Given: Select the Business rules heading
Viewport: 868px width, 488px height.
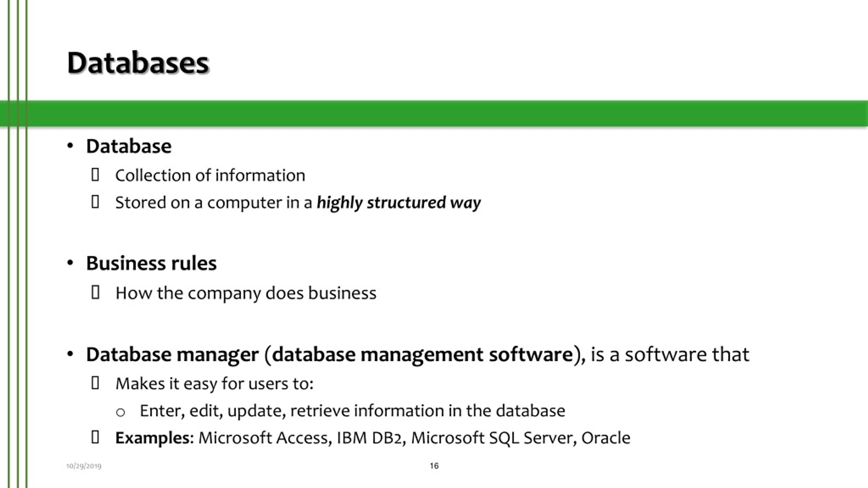Looking at the screenshot, I should 151,263.
